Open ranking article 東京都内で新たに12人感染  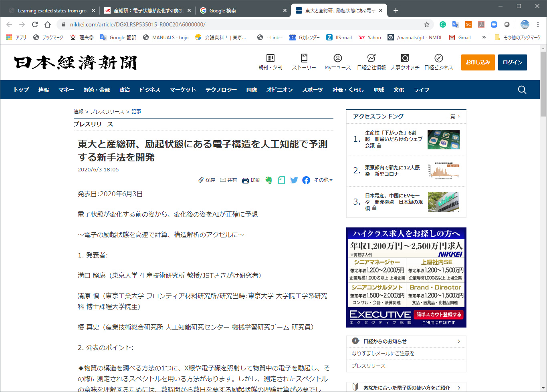pos(392,171)
